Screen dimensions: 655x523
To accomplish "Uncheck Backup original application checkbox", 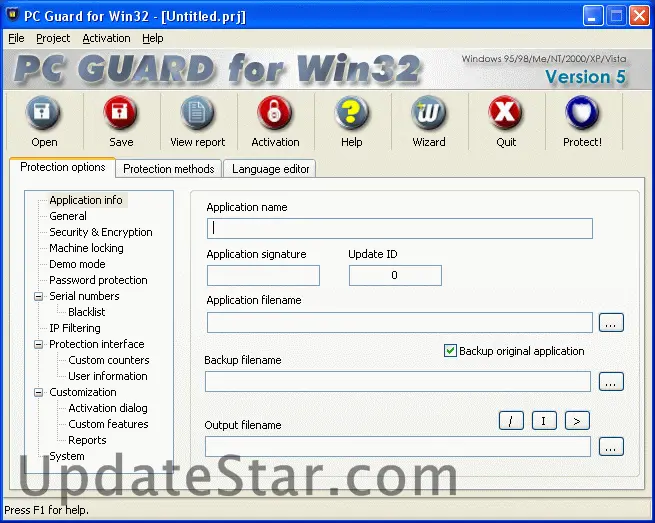I will click(450, 350).
